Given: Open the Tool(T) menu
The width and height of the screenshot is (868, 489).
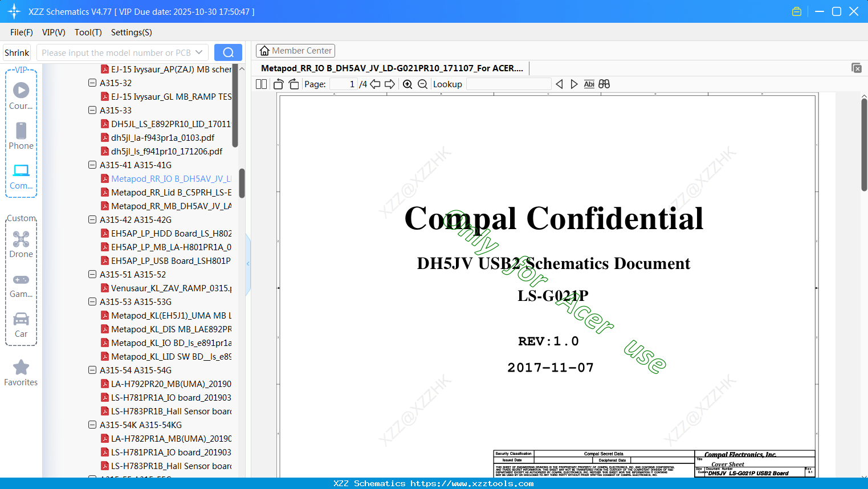Looking at the screenshot, I should 88,32.
